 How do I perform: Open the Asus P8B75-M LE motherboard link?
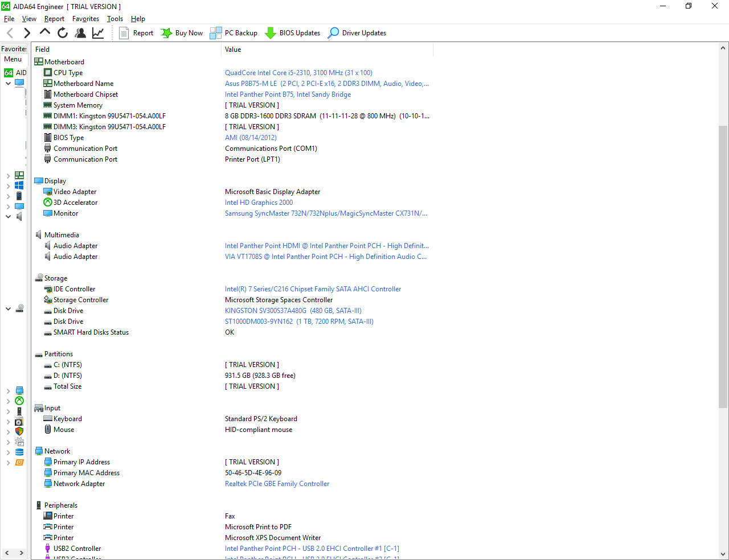coord(327,84)
